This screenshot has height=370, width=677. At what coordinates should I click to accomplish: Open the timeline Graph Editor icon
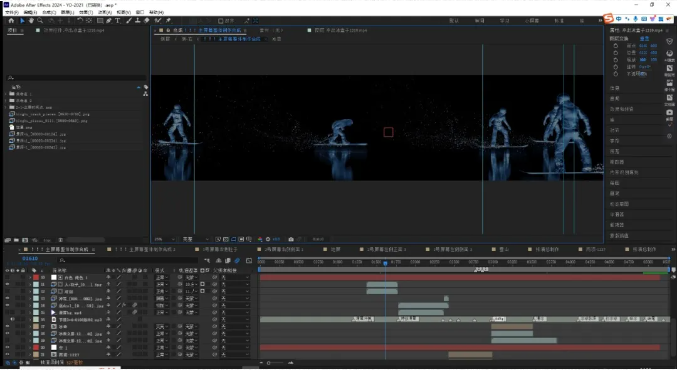pos(249,260)
